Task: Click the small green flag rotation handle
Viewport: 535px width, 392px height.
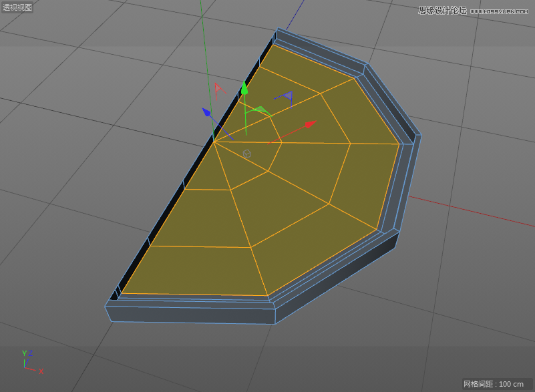Action: [x=263, y=110]
